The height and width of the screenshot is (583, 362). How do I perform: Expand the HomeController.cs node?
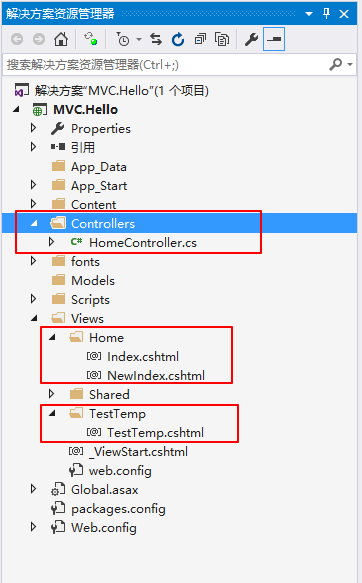tap(51, 242)
